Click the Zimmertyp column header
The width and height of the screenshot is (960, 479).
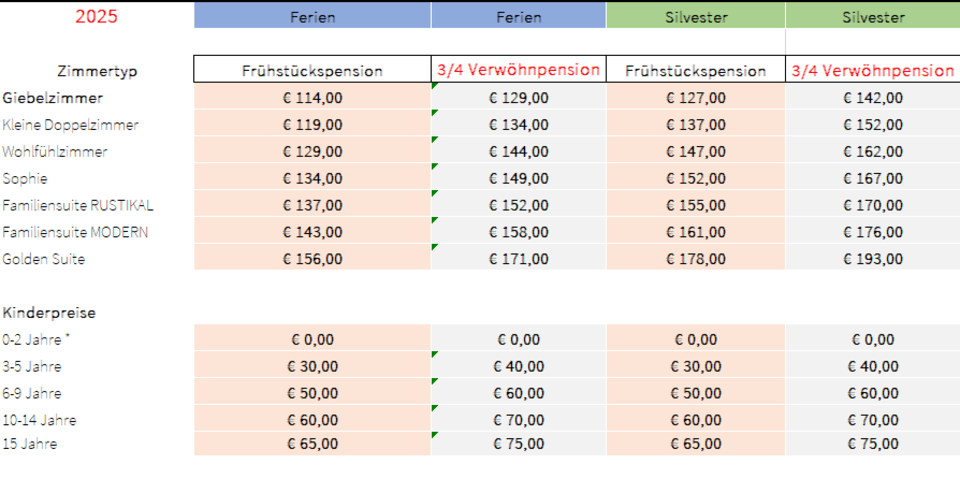pyautogui.click(x=97, y=71)
